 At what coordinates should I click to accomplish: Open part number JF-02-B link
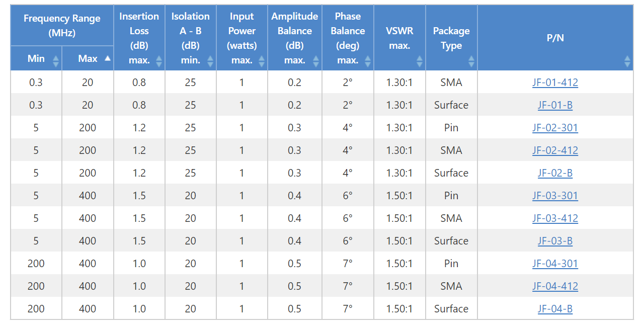(x=555, y=173)
